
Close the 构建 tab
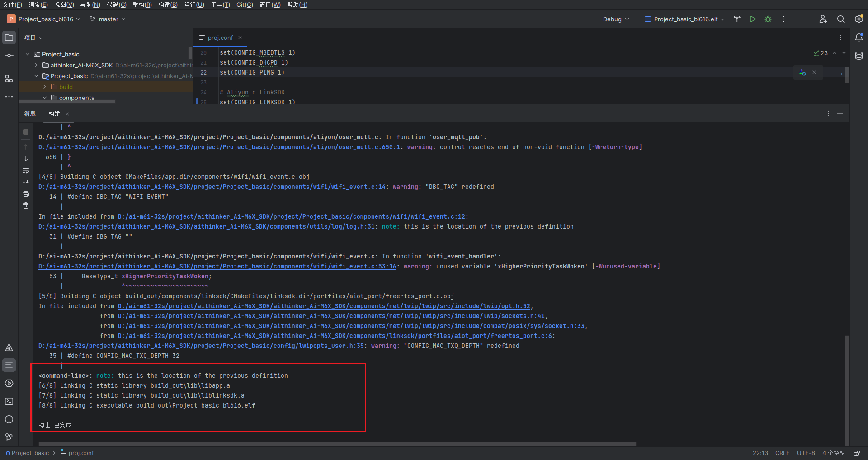[67, 113]
